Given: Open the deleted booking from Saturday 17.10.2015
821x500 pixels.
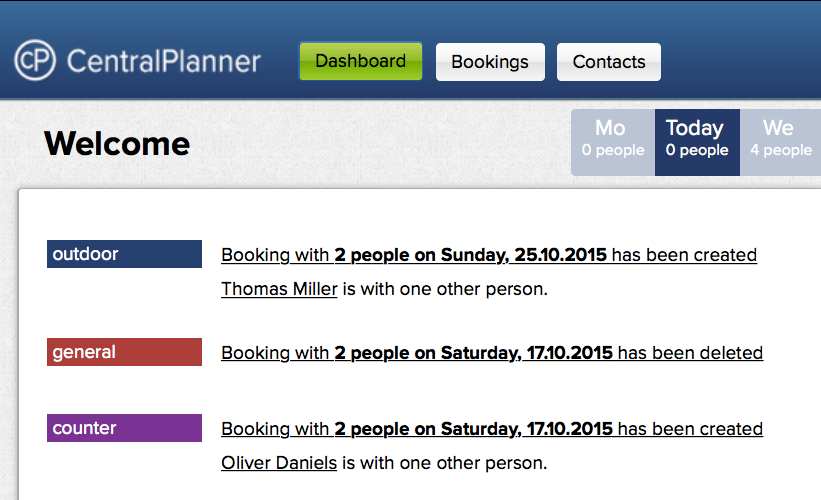Looking at the screenshot, I should pos(491,353).
